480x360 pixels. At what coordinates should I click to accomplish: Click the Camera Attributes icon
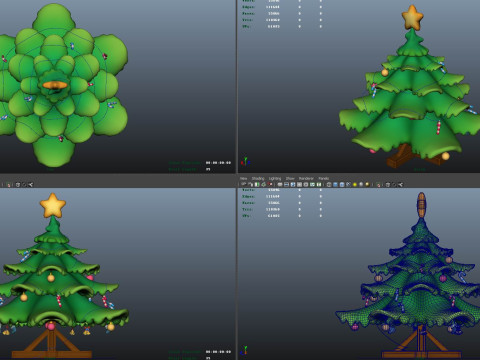click(x=250, y=184)
